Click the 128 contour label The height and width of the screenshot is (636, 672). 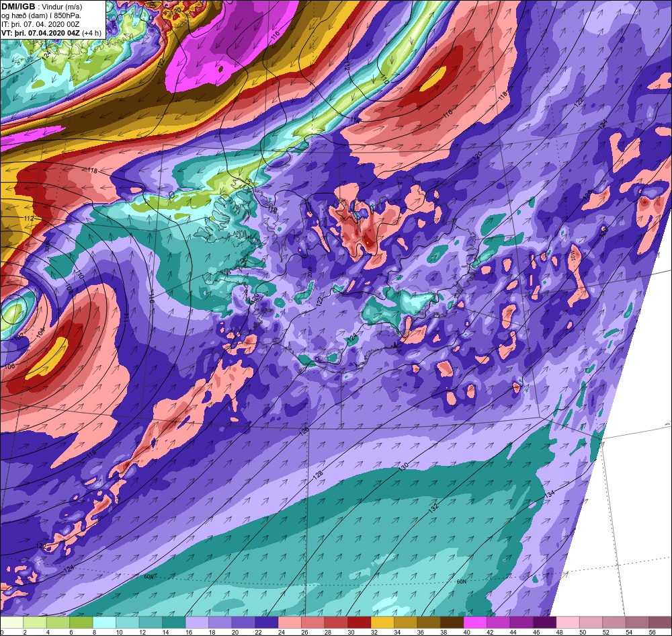(318, 475)
